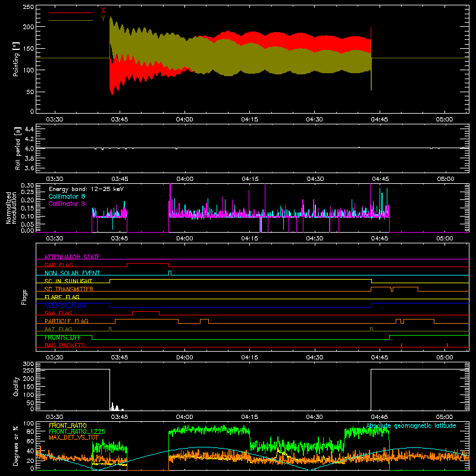Click the ATTENUATOR_STATE flag label
Viewport: 476px width, 476px height.
click(72, 257)
